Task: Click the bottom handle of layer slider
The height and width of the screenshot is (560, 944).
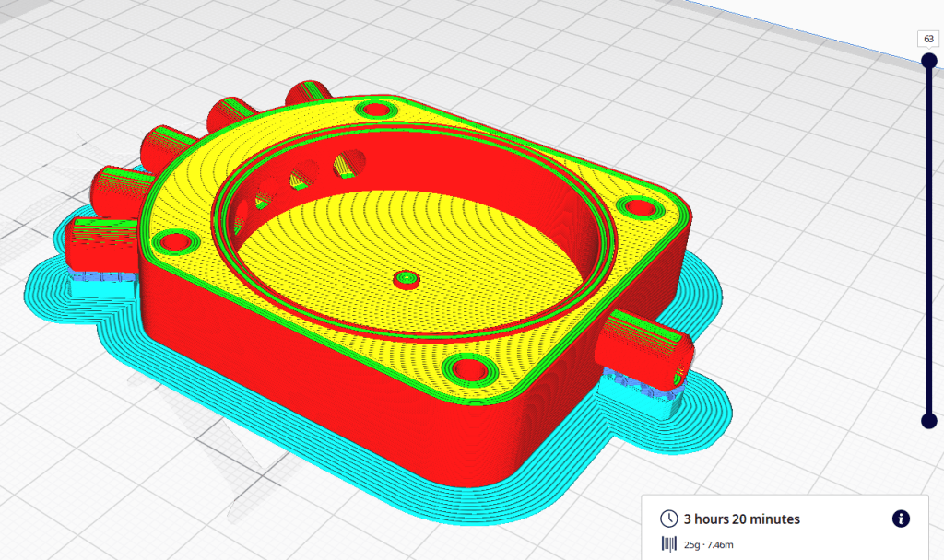Action: [928, 421]
